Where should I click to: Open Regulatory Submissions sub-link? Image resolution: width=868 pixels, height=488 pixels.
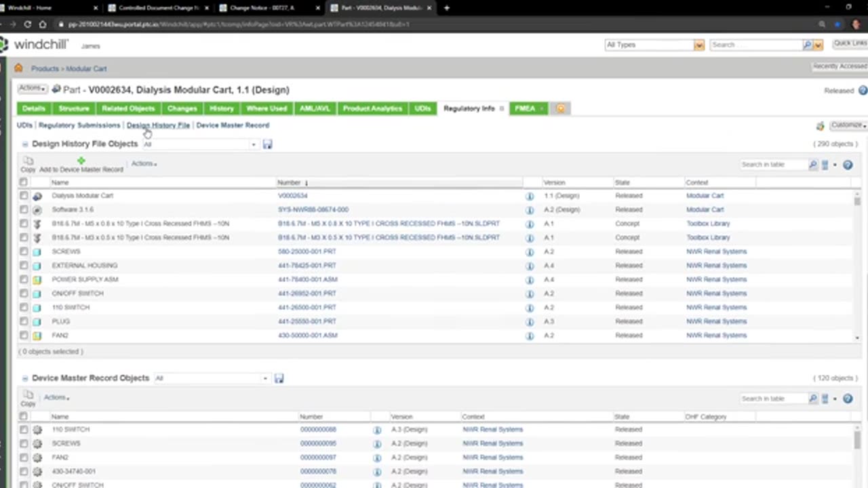79,125
